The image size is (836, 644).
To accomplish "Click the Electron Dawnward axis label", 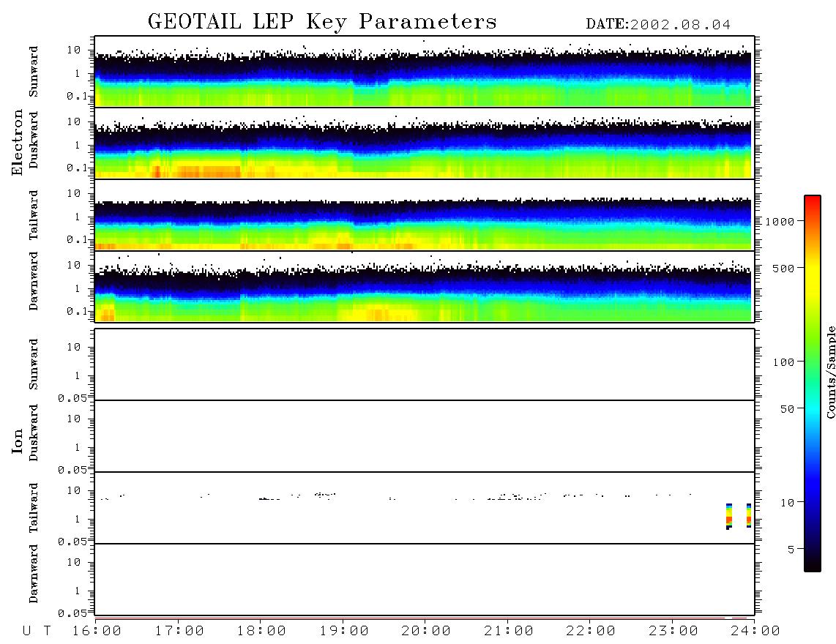I will pos(34,281).
